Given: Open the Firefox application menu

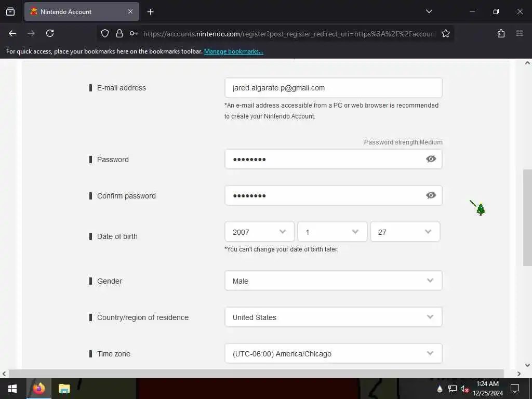Looking at the screenshot, I should [520, 33].
